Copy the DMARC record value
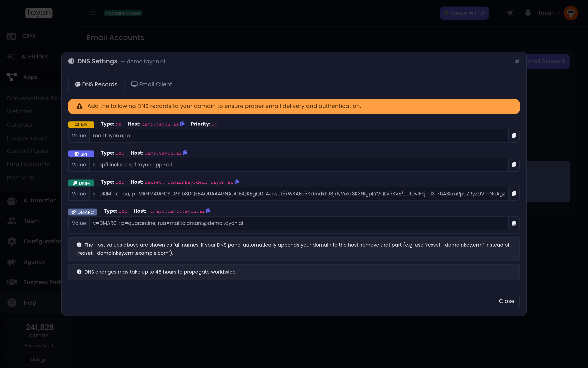Viewport: 588px width, 368px height. pos(514,223)
